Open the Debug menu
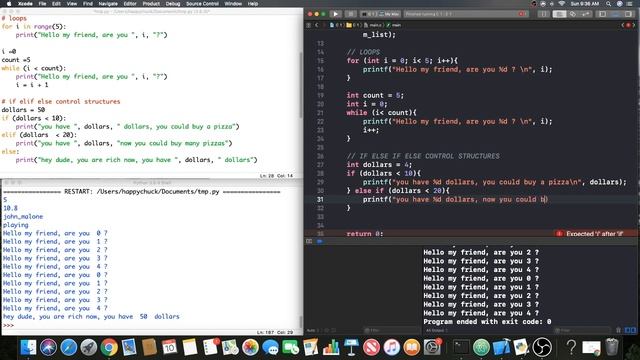The image size is (640, 360). click(x=173, y=4)
